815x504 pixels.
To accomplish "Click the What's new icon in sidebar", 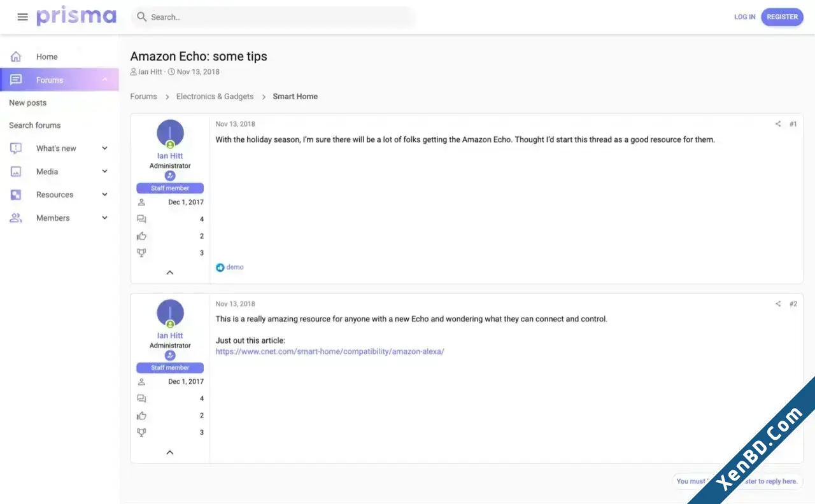I will [16, 148].
